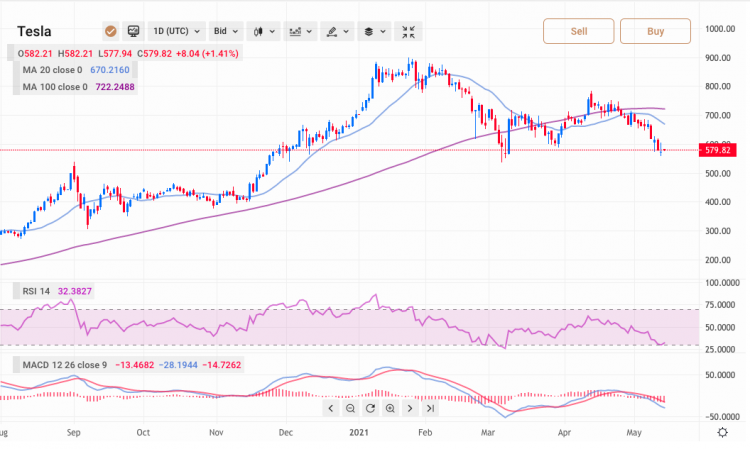Click the 2021 label on time axis
The width and height of the screenshot is (750, 449).
click(359, 432)
